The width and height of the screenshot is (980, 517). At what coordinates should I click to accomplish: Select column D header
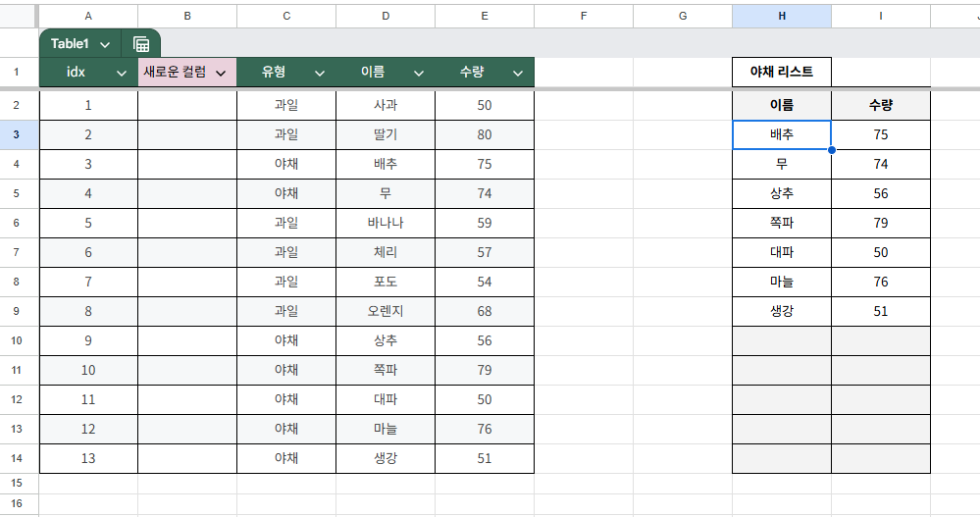386,17
